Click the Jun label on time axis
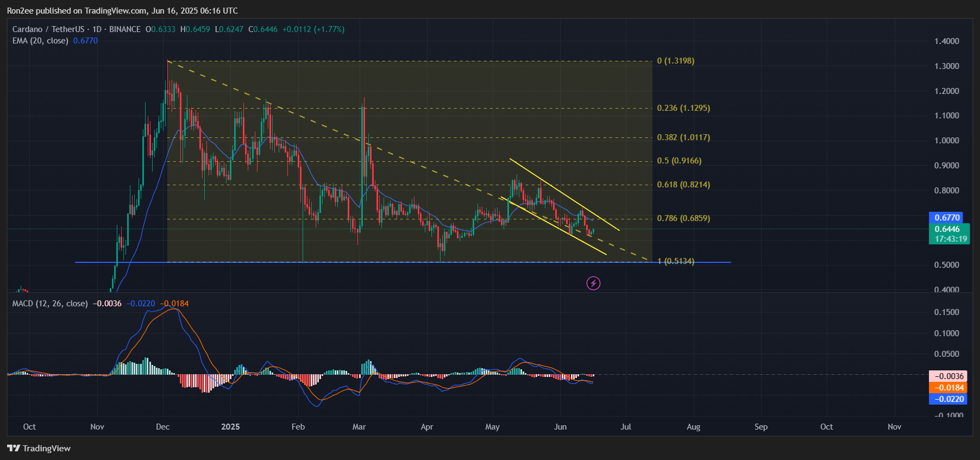This screenshot has height=460, width=980. (x=560, y=427)
